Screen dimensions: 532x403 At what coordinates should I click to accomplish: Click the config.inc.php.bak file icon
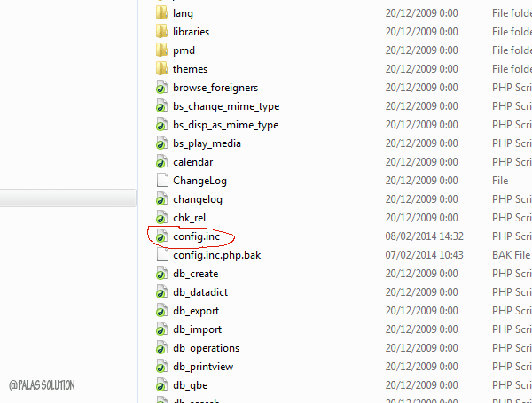162,255
